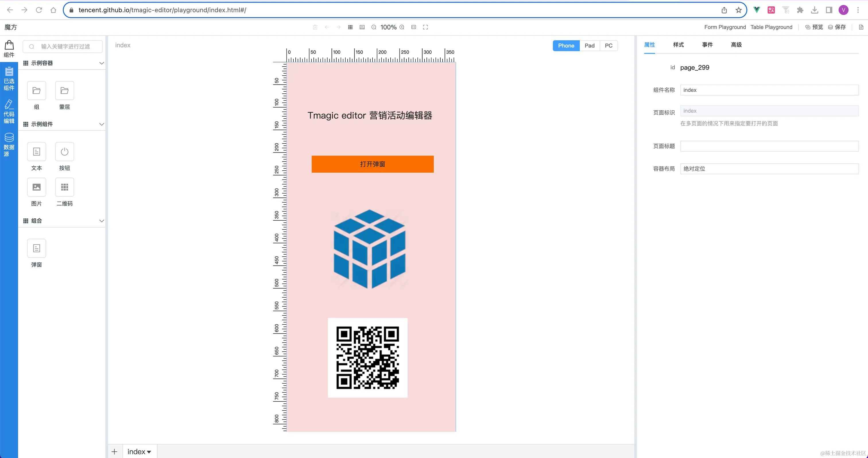Viewport: 868px width, 458px height.
Task: Click the orange 打开弹窗 button on canvas
Action: tap(372, 164)
